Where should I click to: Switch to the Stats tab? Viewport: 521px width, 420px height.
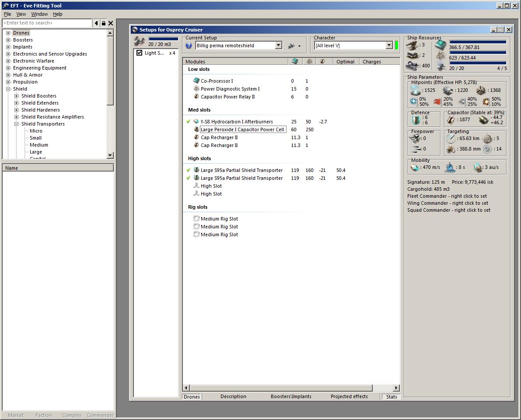pos(392,397)
